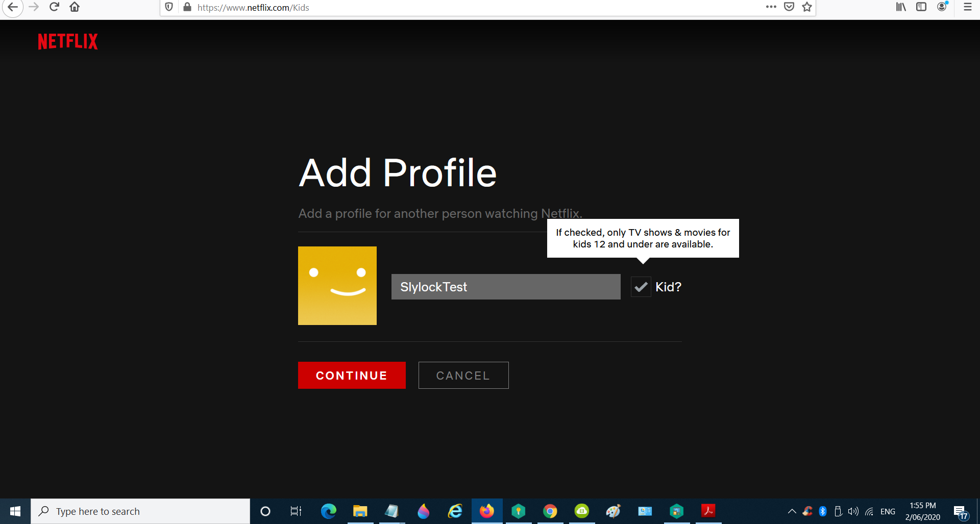Open the Firefox Library icon

click(901, 7)
